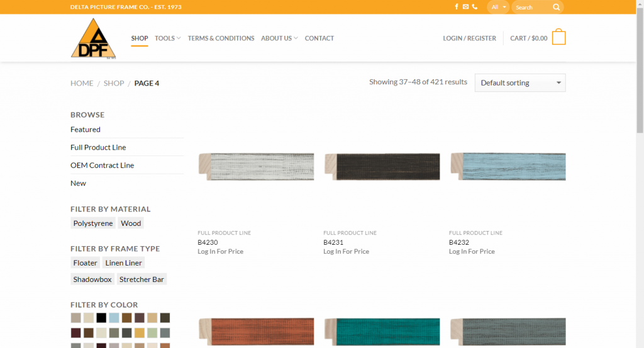Open the B4231 dark frame thumbnail

coord(382,167)
